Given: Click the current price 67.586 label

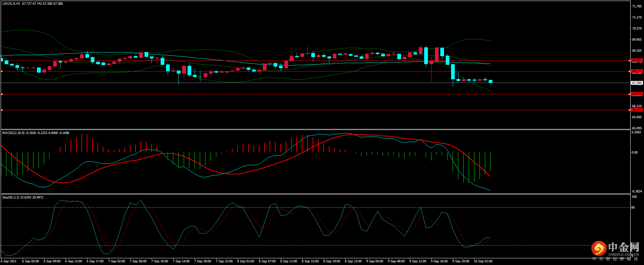Looking at the screenshot, I should tap(637, 83).
